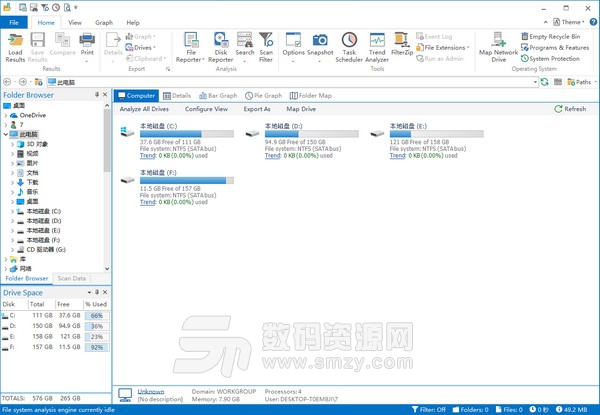Click the Map Network Drive icon
The width and height of the screenshot is (600, 415).
498,41
